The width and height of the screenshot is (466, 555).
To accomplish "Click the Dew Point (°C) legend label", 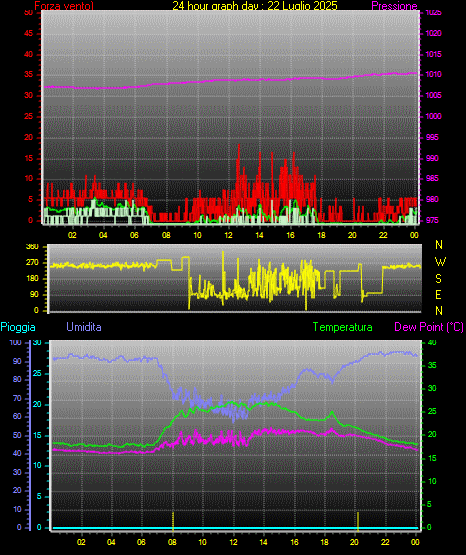I will 429,327.
